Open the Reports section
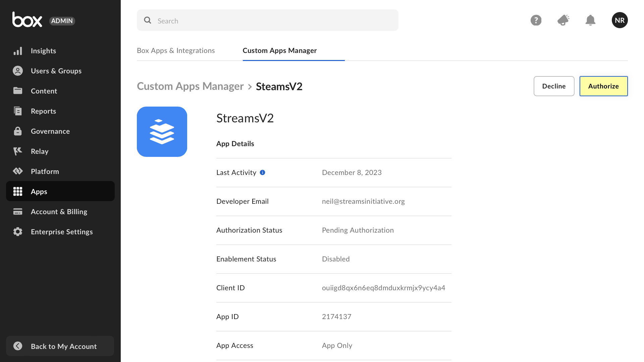Image resolution: width=644 pixels, height=362 pixels. tap(60, 111)
